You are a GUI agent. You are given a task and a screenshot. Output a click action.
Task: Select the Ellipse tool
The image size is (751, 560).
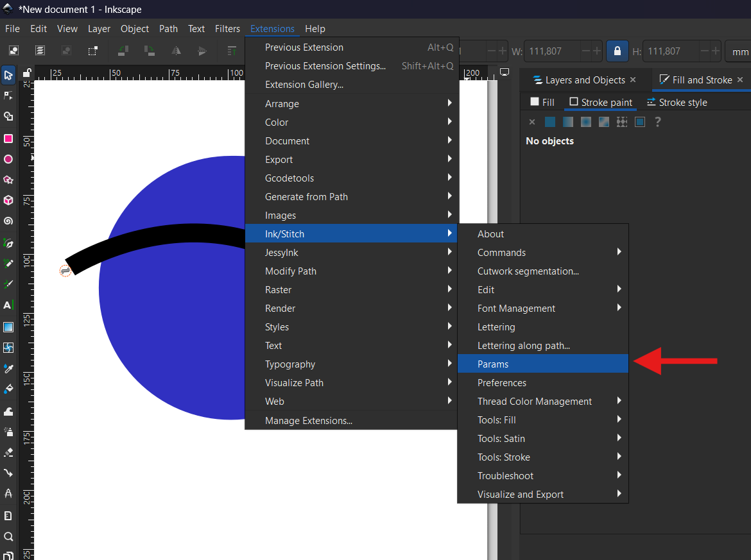point(8,159)
